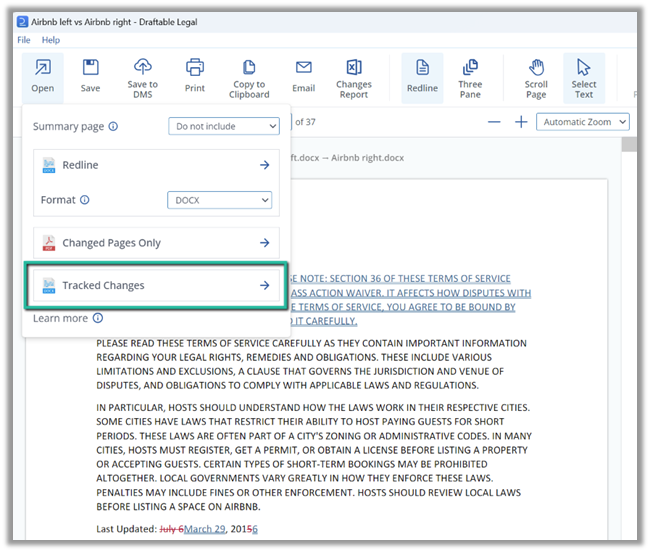Click the 'Last Updated:' text
The image size is (650, 552).
click(x=126, y=529)
